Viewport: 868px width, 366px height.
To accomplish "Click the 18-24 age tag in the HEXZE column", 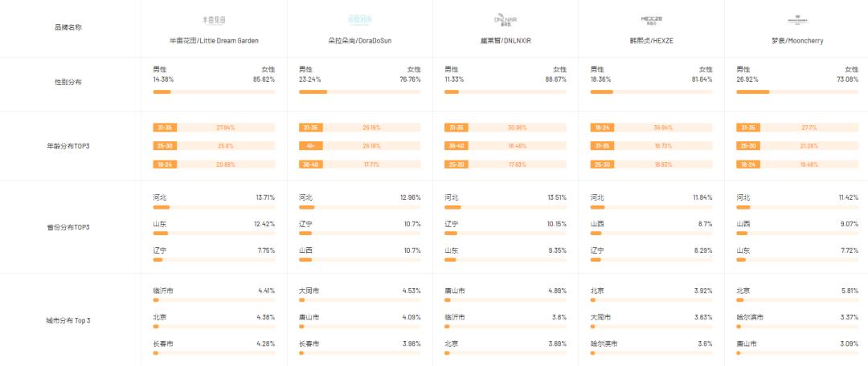I will [x=602, y=128].
